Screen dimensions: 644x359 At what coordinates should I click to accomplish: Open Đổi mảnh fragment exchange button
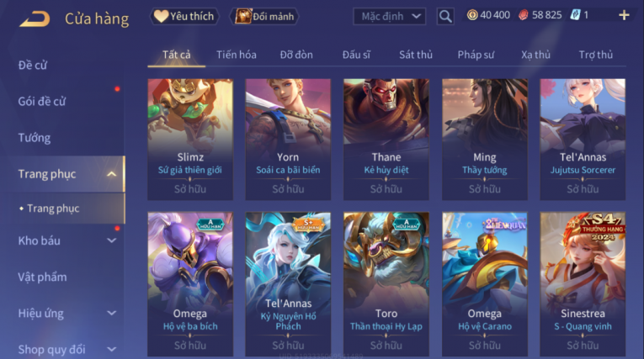click(x=264, y=17)
